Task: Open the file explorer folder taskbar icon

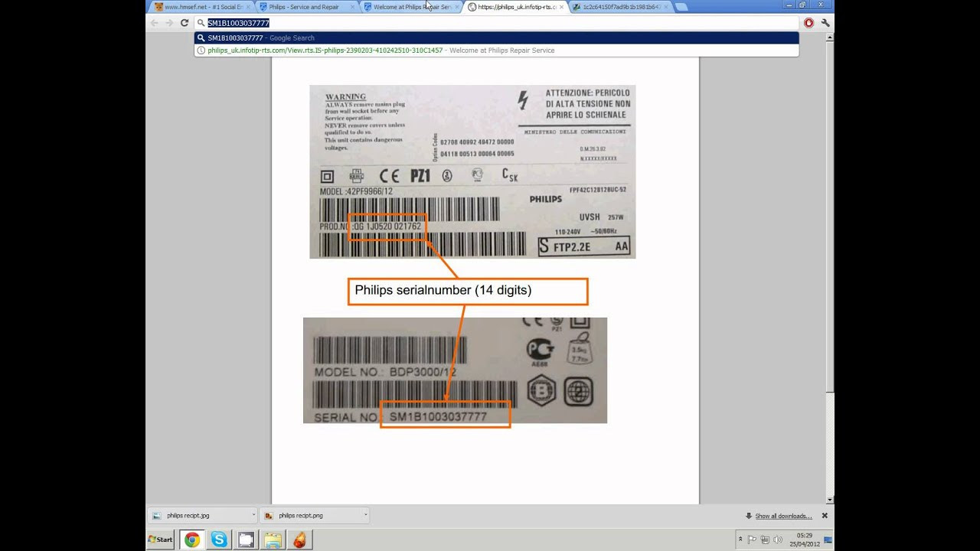Action: 273,540
